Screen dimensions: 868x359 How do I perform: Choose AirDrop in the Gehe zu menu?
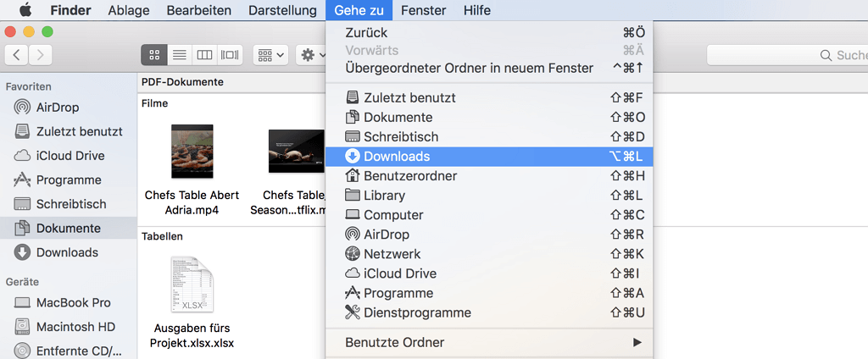coord(489,235)
